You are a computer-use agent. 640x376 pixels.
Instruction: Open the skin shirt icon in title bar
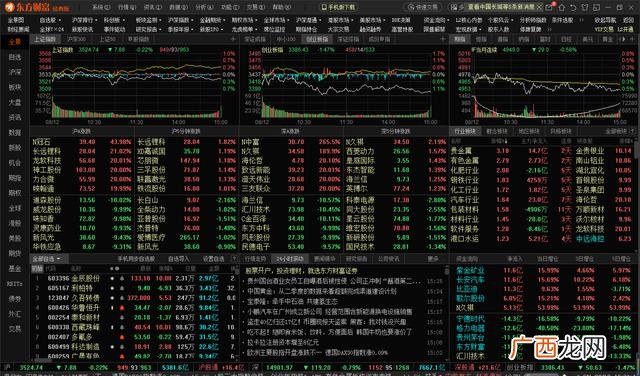tap(586, 7)
